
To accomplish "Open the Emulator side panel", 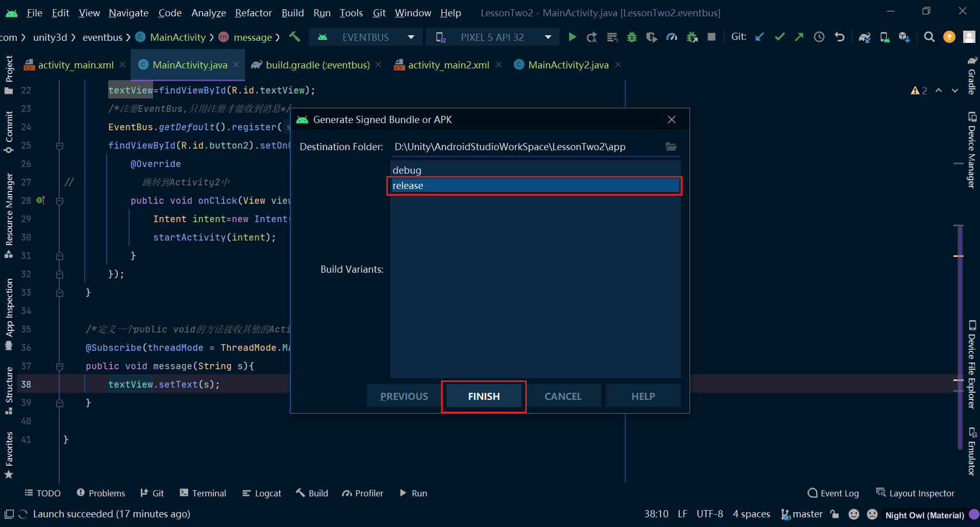I will tap(972, 451).
